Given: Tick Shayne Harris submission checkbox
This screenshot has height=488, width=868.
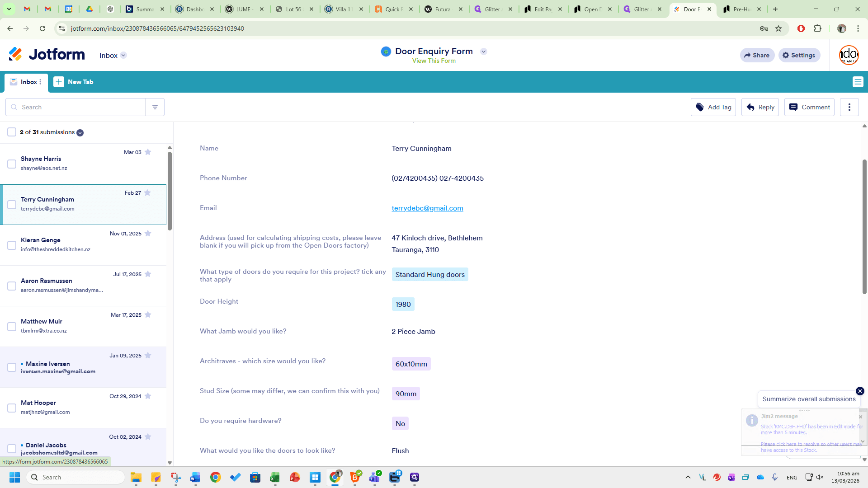Looking at the screenshot, I should point(12,164).
